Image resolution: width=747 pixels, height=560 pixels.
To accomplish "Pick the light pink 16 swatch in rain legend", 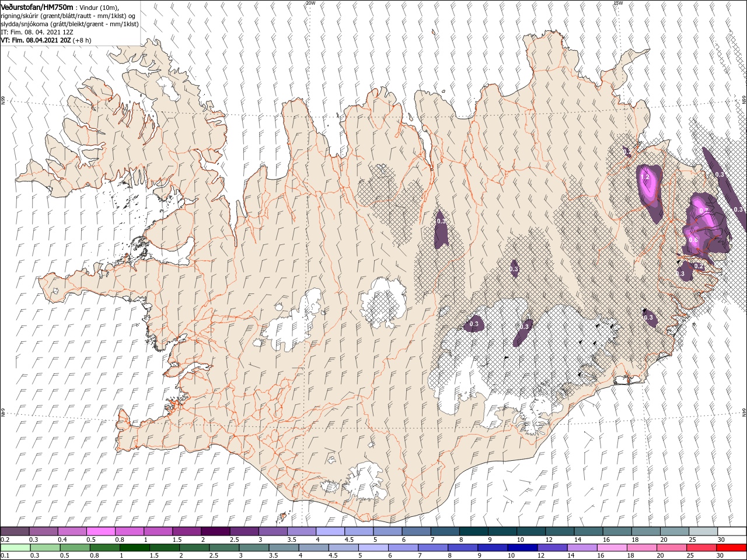I will (x=612, y=548).
